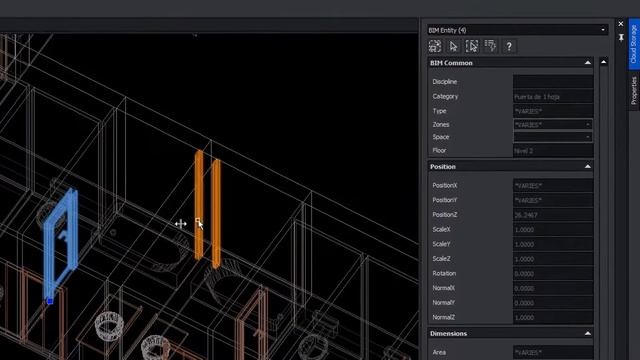Click the blue grip point at door base
Image resolution: width=640 pixels, height=360 pixels.
(x=50, y=301)
